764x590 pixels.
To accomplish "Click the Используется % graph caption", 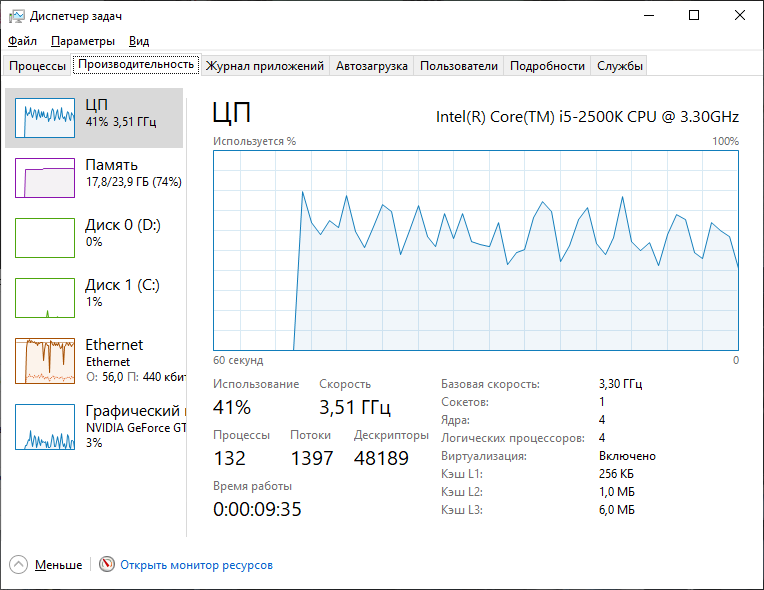I will tap(254, 141).
